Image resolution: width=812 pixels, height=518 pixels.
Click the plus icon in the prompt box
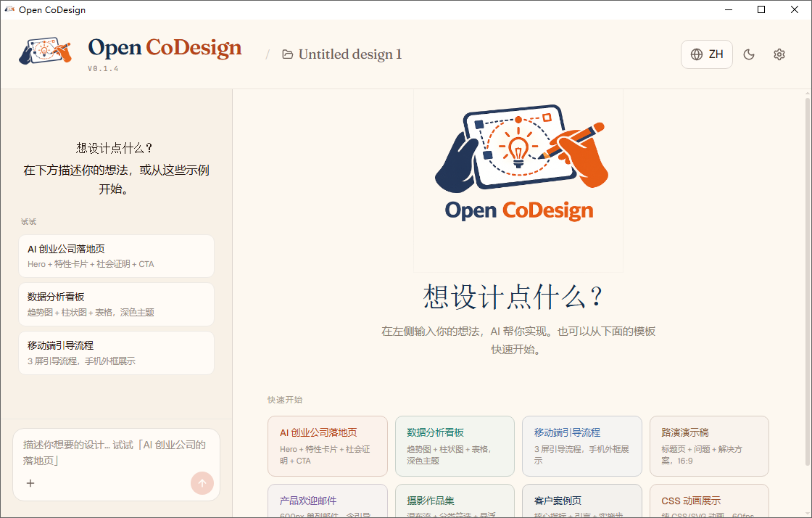pos(30,482)
